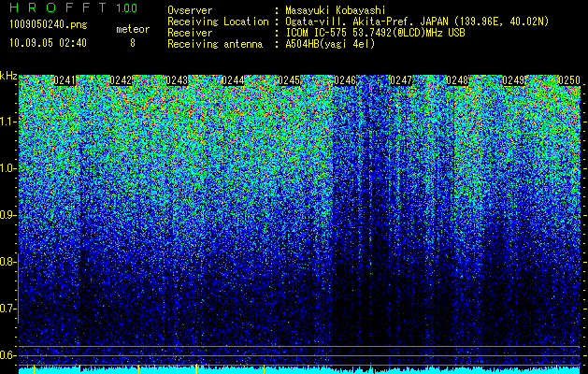Select the 0244 time marker
The width and height of the screenshot is (588, 374).
233,80
